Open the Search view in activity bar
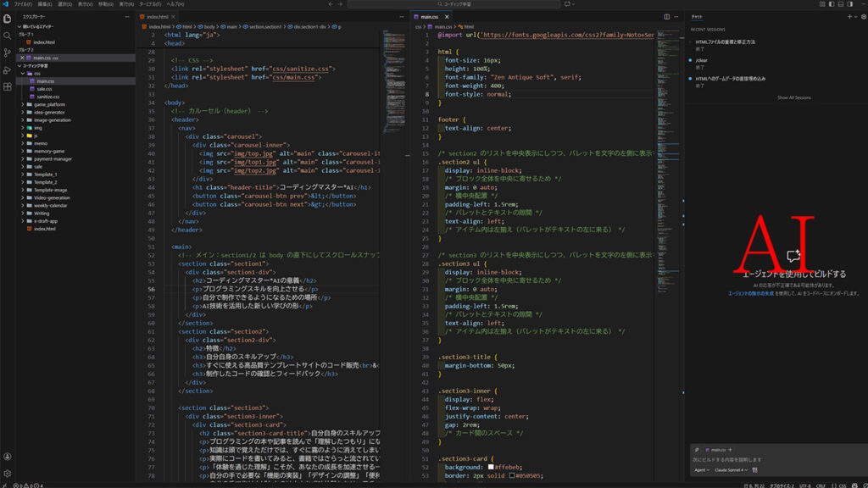Screen dimensions: 868x488 [x=7, y=36]
